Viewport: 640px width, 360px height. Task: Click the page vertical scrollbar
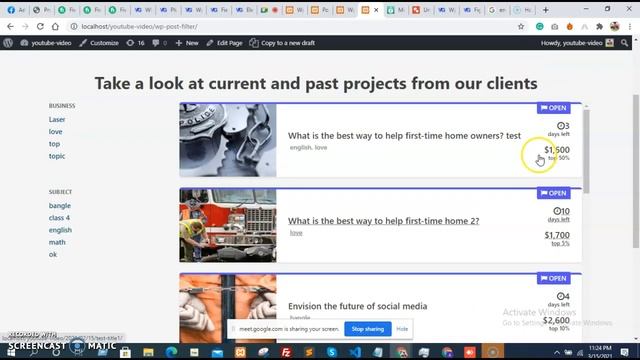pos(636,171)
